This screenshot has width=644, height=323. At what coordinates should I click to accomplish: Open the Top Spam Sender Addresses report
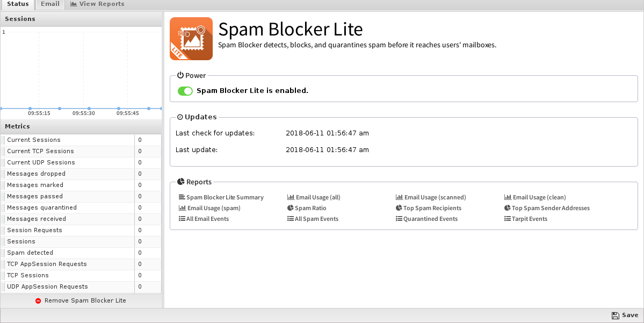tap(547, 208)
